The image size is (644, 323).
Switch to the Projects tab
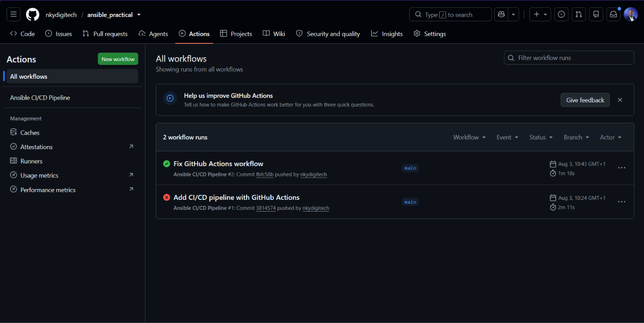pyautogui.click(x=236, y=34)
